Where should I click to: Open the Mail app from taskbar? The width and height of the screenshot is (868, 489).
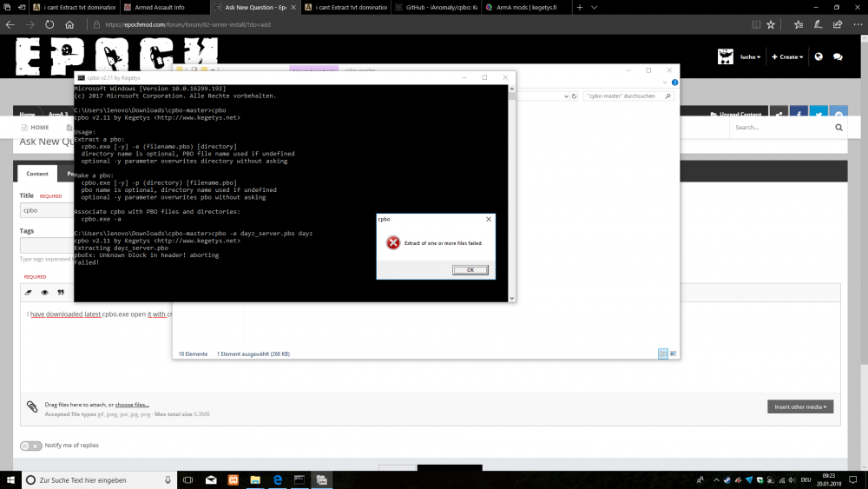coord(211,480)
